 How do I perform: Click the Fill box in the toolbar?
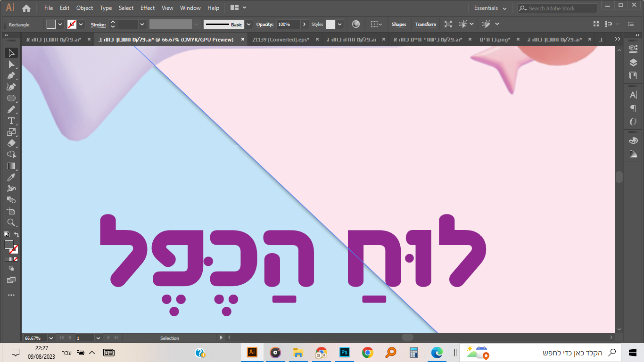point(9,245)
